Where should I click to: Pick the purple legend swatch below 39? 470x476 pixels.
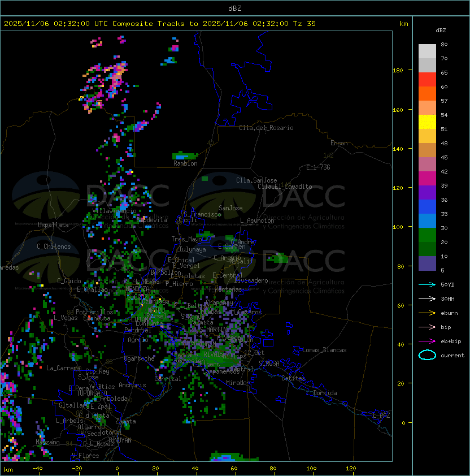[x=427, y=193]
